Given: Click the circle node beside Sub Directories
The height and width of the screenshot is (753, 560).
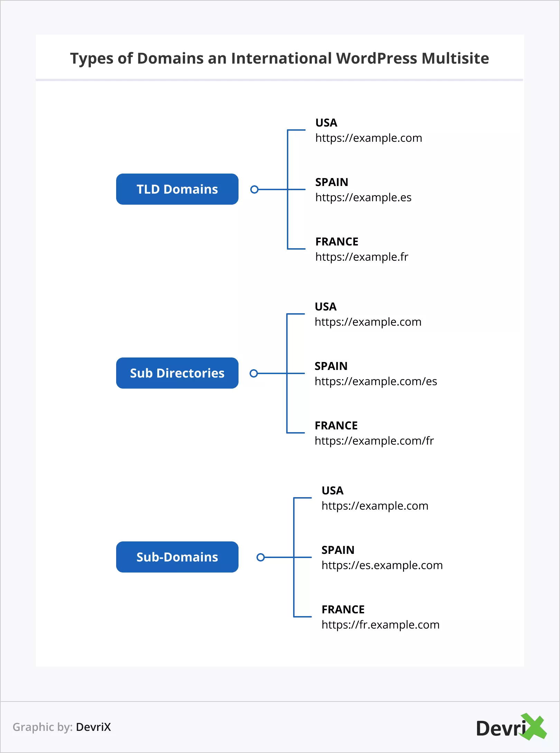Looking at the screenshot, I should [254, 373].
